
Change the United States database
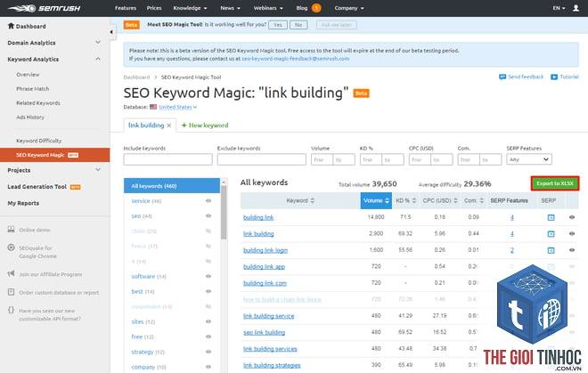178,107
